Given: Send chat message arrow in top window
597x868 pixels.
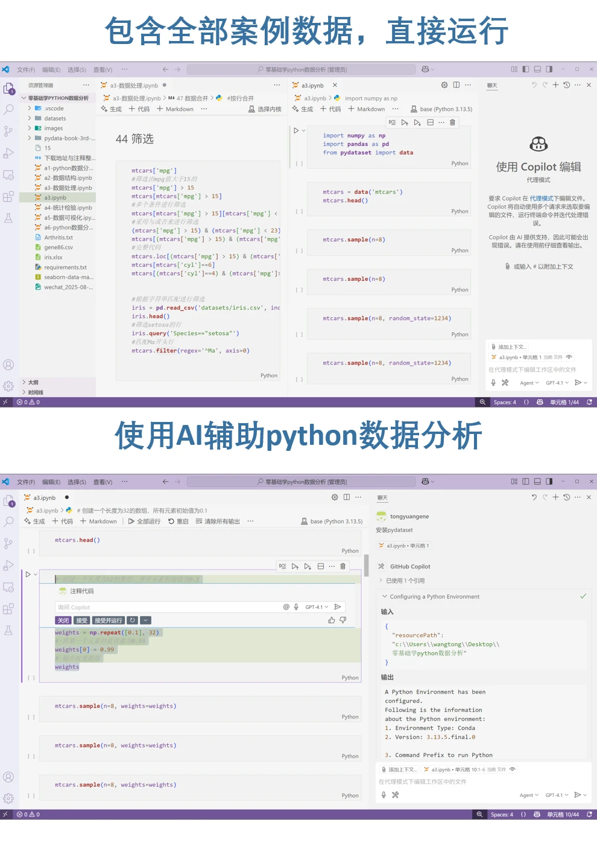Looking at the screenshot, I should point(578,382).
